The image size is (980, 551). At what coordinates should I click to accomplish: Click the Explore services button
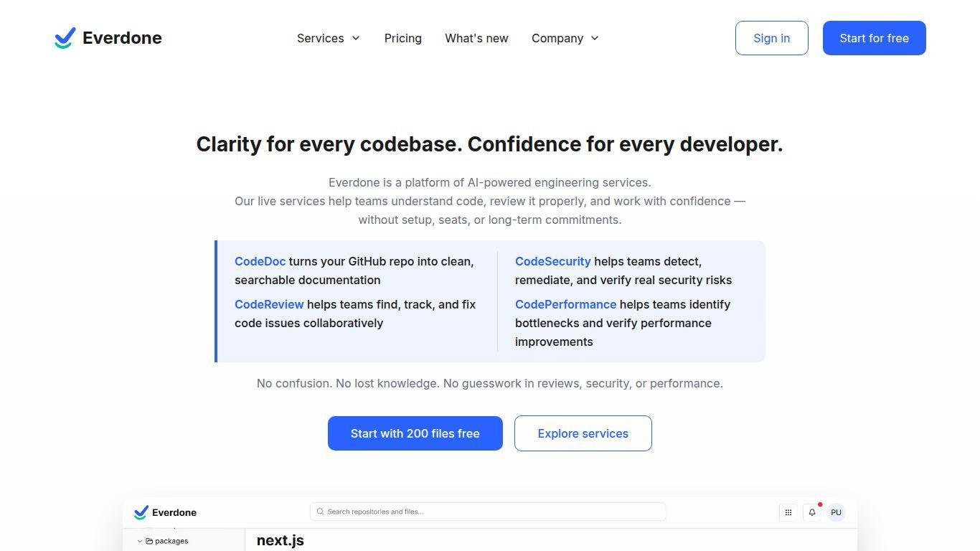(x=583, y=433)
